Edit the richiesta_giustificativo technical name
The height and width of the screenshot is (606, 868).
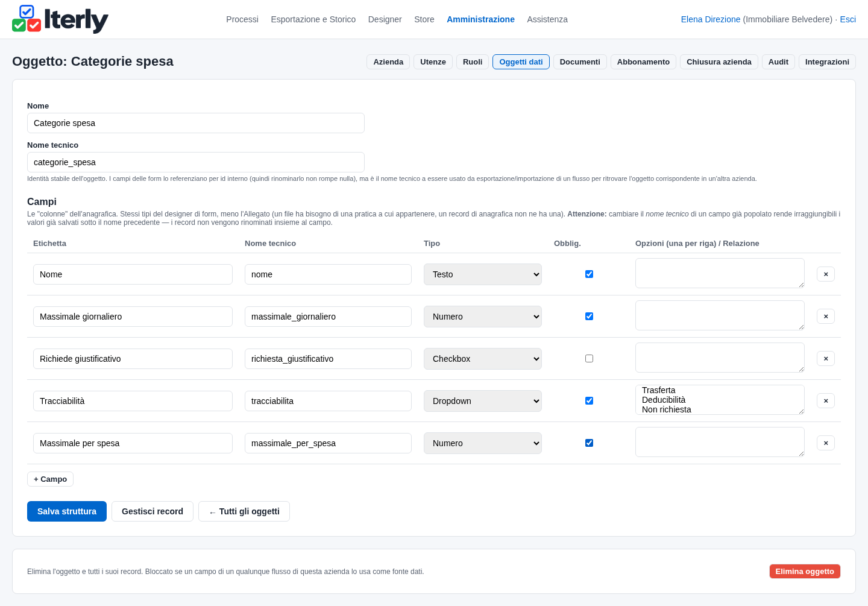pyautogui.click(x=328, y=359)
